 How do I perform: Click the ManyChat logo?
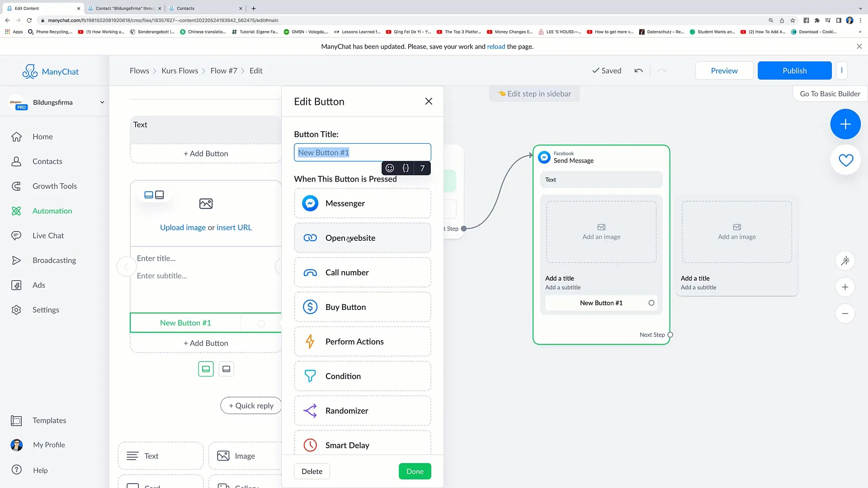51,71
